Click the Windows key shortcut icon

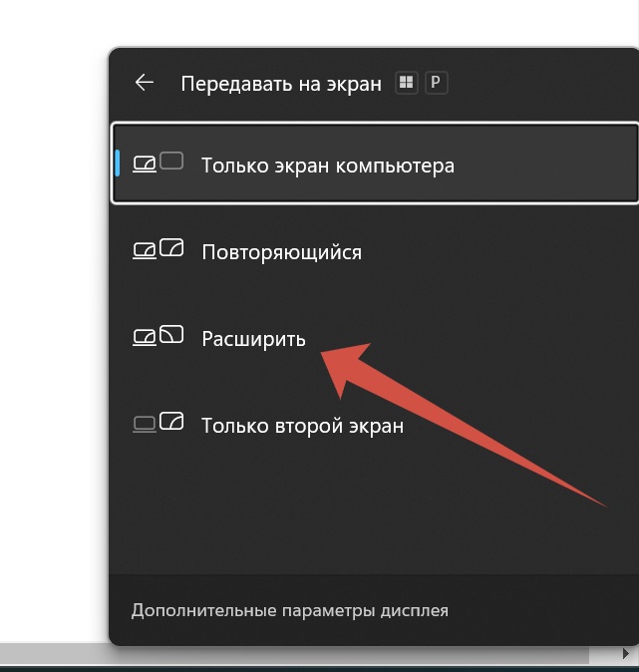[x=406, y=83]
